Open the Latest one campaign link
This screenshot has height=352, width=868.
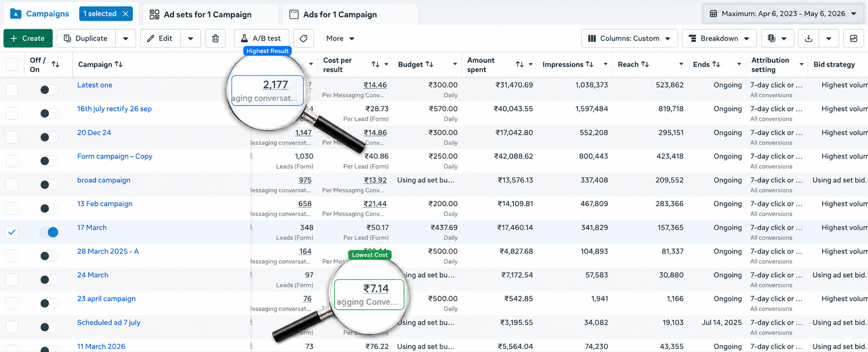tap(95, 85)
